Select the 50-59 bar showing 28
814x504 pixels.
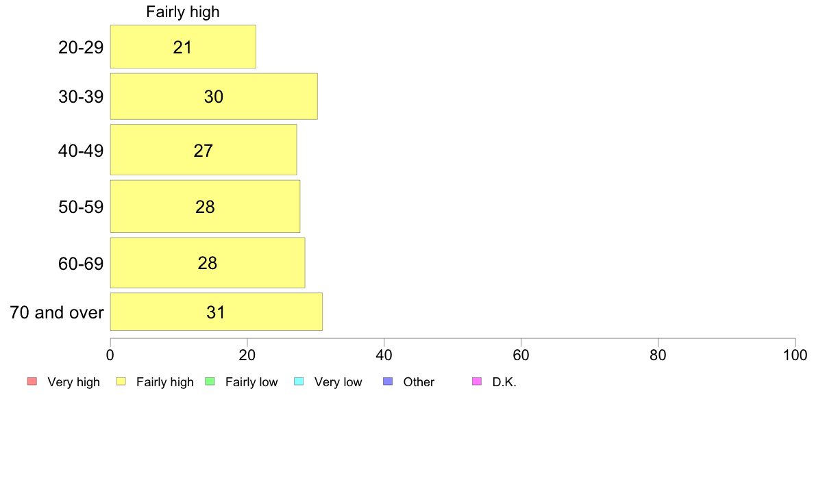[205, 207]
